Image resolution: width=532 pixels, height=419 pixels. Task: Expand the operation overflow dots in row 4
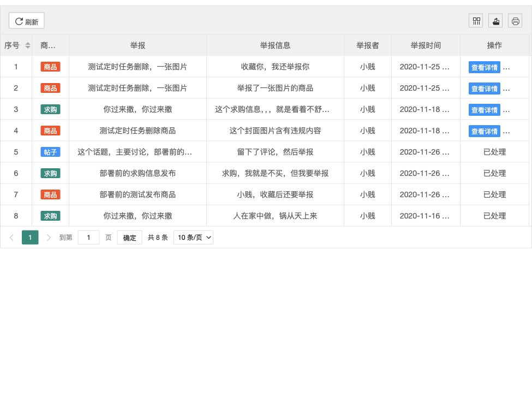click(x=506, y=133)
